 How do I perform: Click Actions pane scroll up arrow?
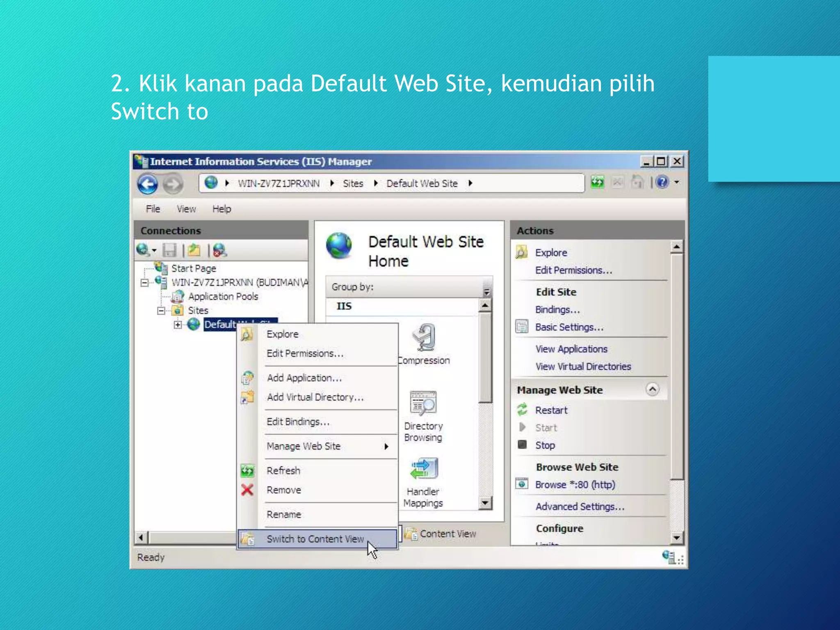pyautogui.click(x=677, y=247)
